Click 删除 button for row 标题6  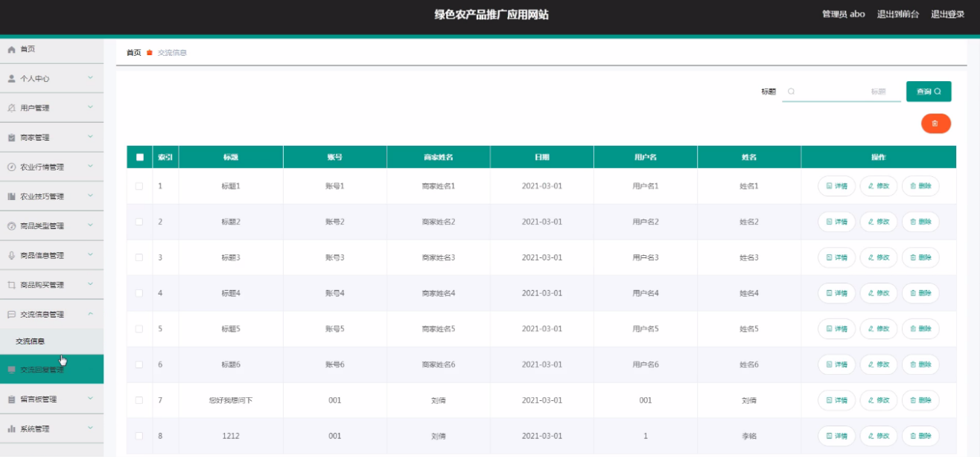pos(920,365)
